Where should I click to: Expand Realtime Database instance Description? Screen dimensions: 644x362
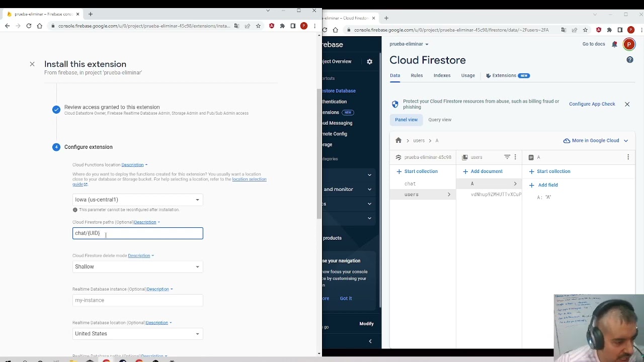coord(160,289)
